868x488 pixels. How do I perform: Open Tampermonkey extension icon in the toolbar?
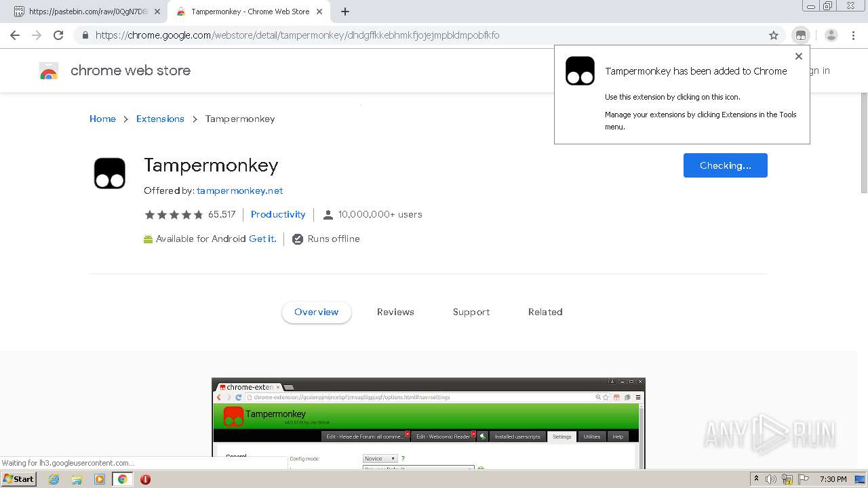(x=801, y=35)
